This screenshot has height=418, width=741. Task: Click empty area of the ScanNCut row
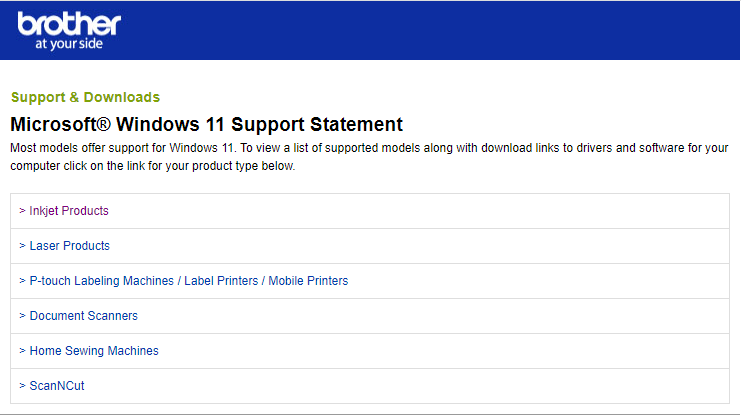(x=406, y=386)
